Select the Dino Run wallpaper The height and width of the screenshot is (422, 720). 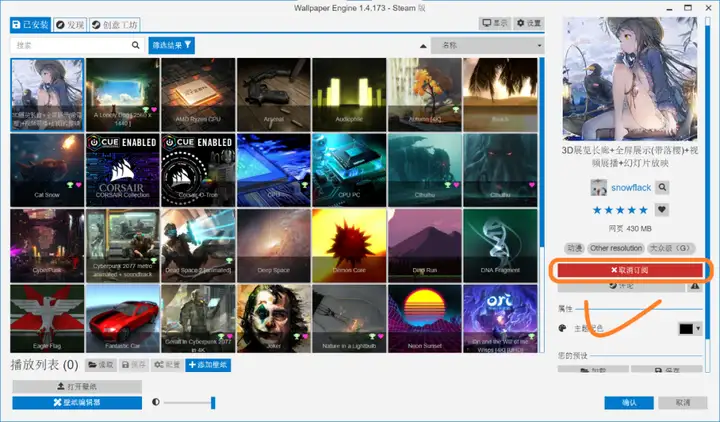tap(425, 245)
